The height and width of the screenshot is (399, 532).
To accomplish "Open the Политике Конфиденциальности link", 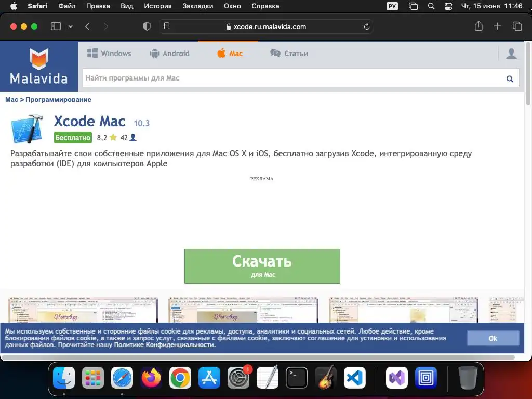I will point(164,345).
